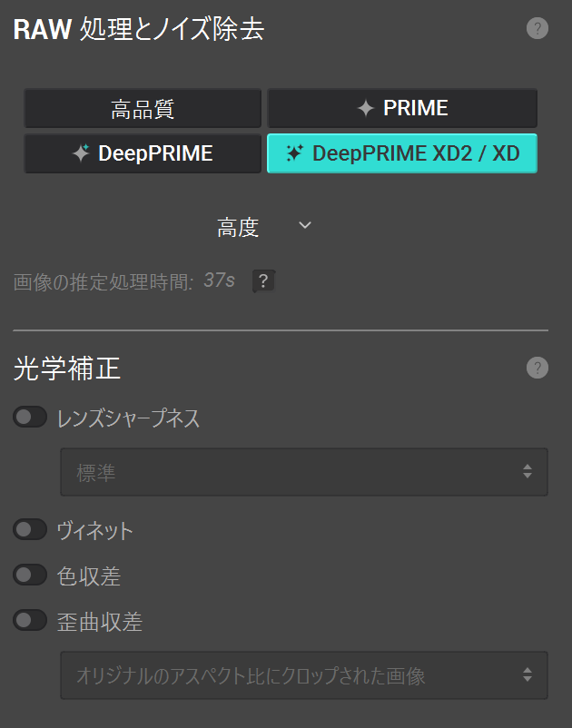Viewport: 572px width, 728px height.
Task: Open the 標準 lens sharpness dropdown
Action: tap(304, 472)
